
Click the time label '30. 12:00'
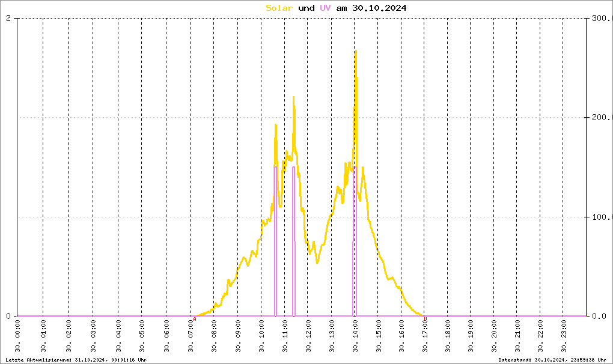click(308, 336)
